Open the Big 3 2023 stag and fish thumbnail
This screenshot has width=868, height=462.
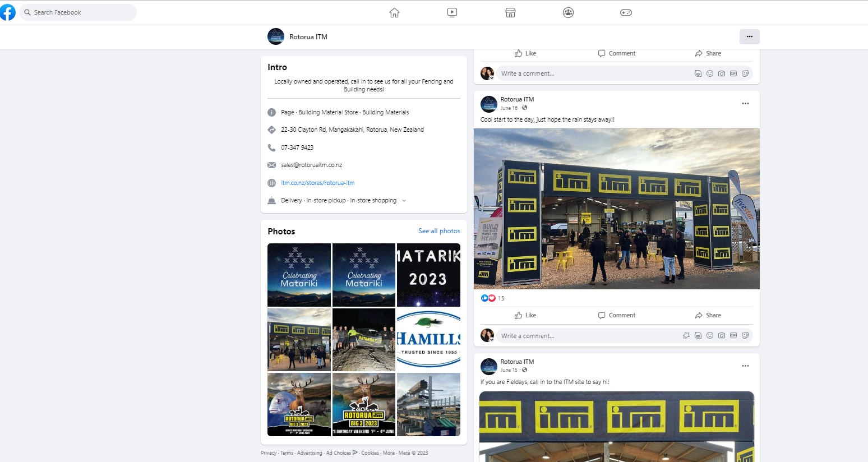(x=299, y=404)
